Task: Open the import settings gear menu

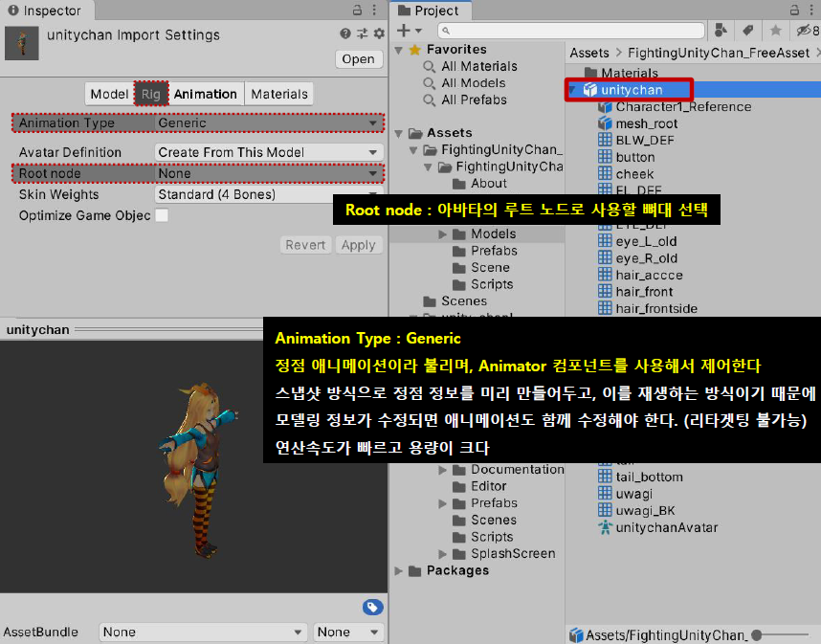Action: pos(379,34)
